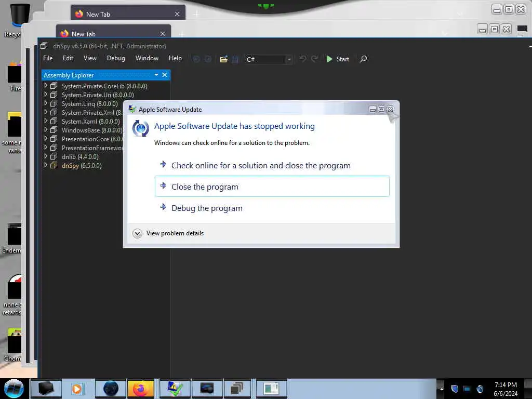Viewport: 532px width, 399px height.
Task: Open the document window taskbar icon
Action: (x=271, y=389)
